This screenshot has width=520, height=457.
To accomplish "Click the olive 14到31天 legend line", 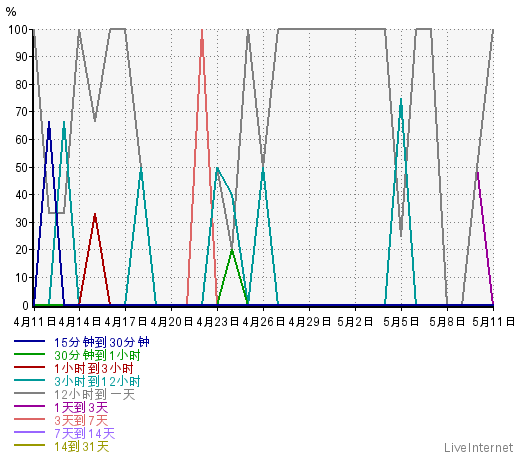I will point(29,445).
